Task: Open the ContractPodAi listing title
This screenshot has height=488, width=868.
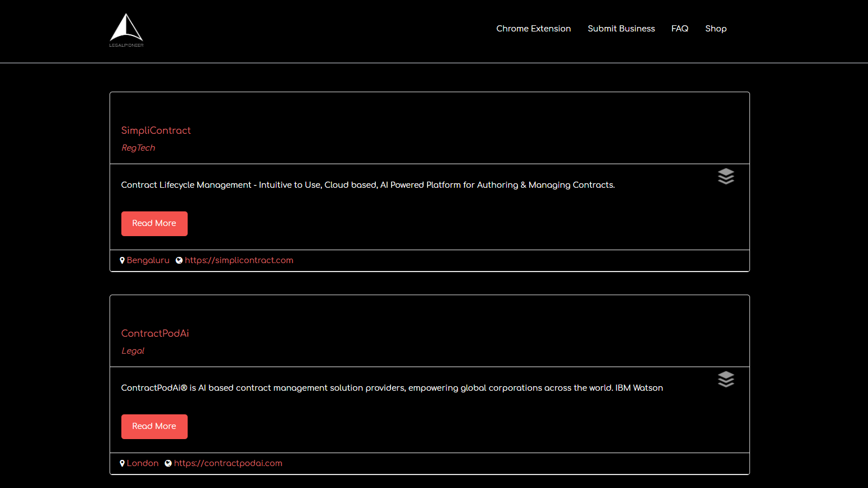Action: pos(155,333)
